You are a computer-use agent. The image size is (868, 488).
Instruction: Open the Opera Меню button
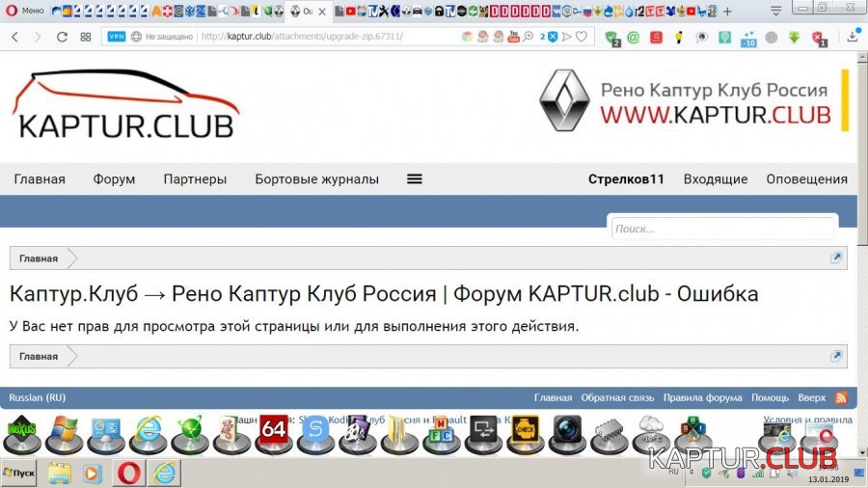(x=25, y=11)
